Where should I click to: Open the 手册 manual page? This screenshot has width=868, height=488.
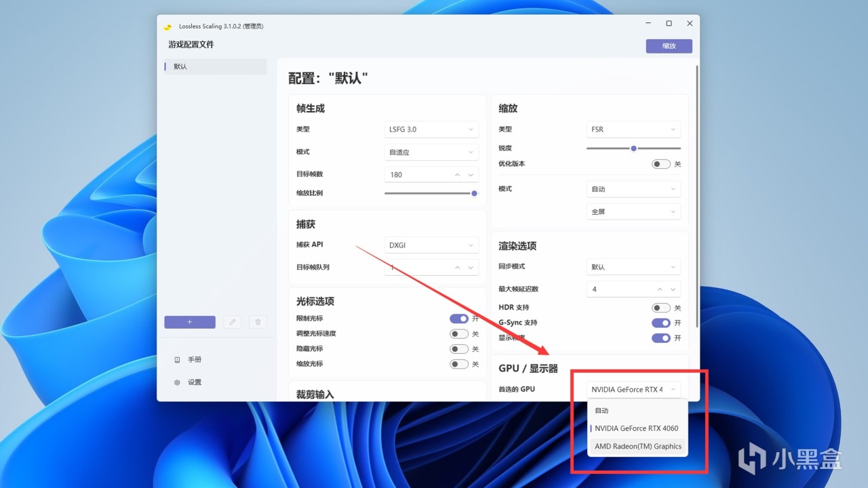coord(189,360)
